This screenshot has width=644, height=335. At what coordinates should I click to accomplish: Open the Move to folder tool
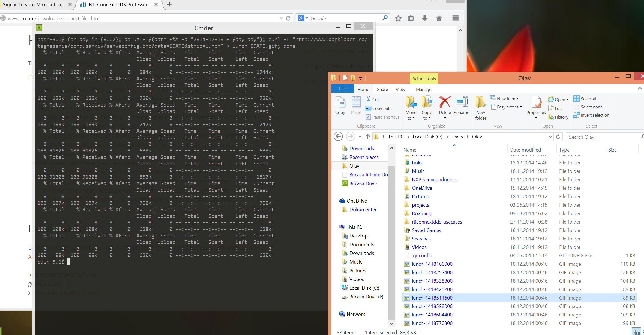(411, 108)
